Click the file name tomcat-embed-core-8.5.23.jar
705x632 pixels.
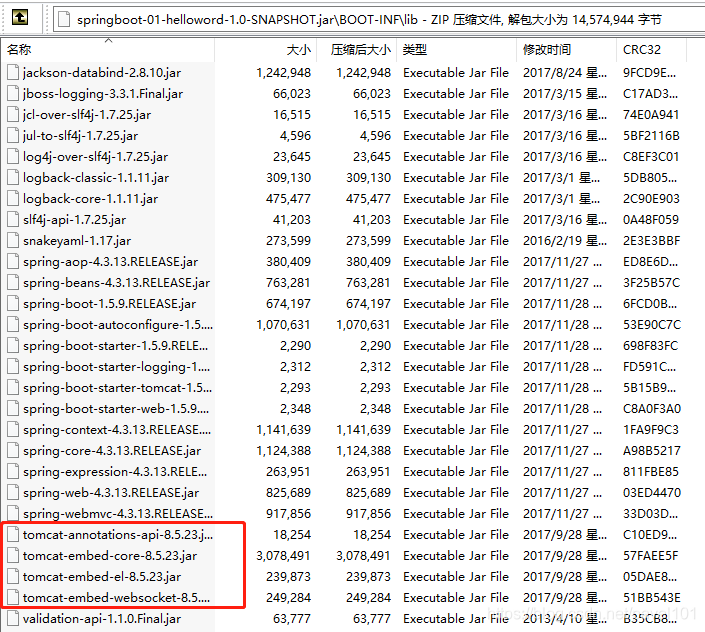click(110, 556)
